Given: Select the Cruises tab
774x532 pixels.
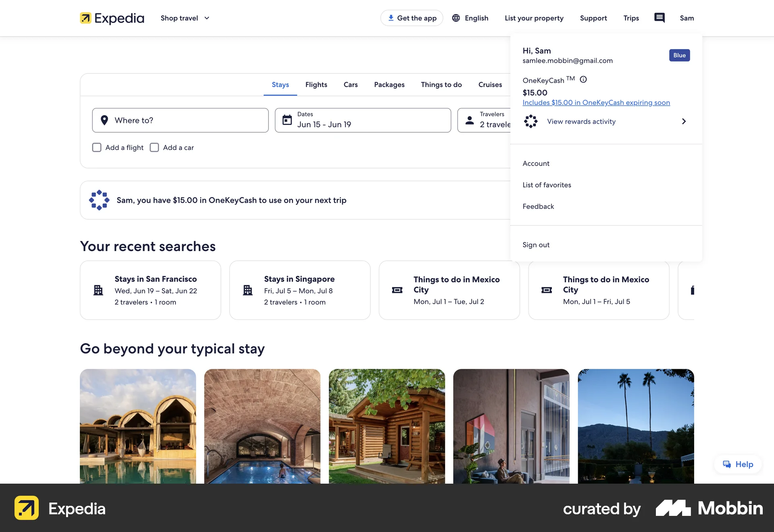Looking at the screenshot, I should pos(490,85).
